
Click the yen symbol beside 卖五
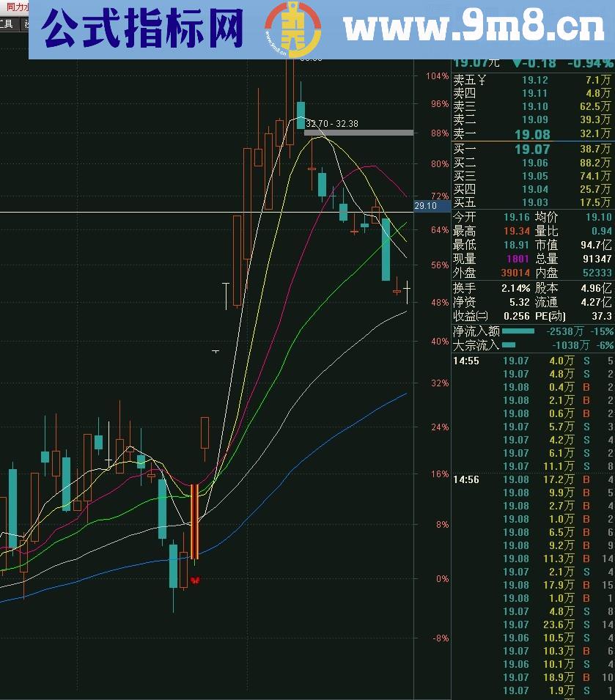[x=482, y=81]
